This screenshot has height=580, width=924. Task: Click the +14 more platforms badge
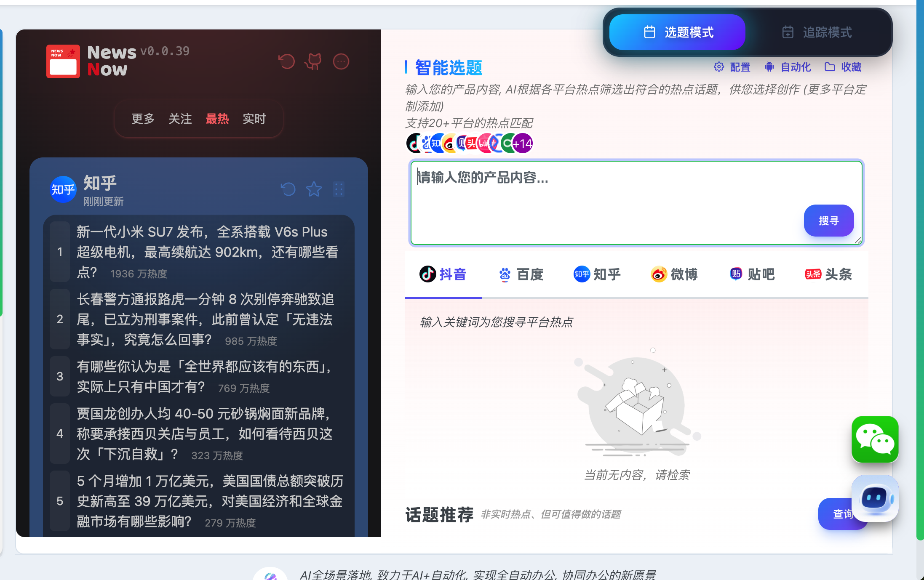click(x=523, y=144)
